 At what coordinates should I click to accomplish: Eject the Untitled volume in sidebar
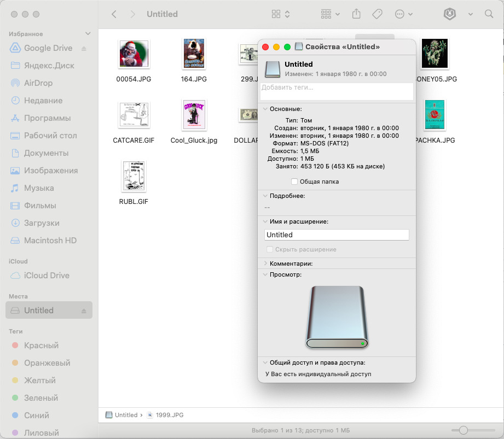point(84,311)
